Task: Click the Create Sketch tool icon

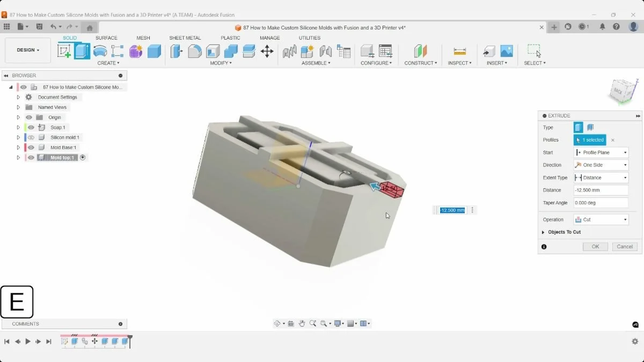Action: tap(64, 51)
